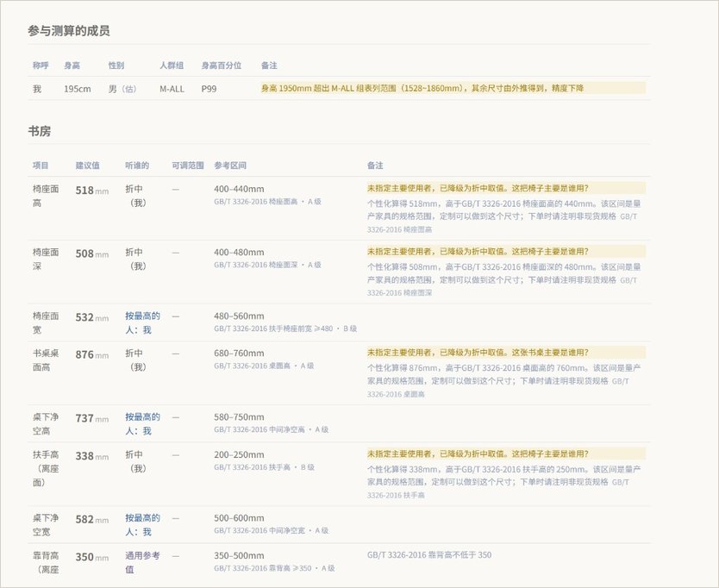
Task: Click the 桌下净空高 row label
Action: pyautogui.click(x=46, y=424)
